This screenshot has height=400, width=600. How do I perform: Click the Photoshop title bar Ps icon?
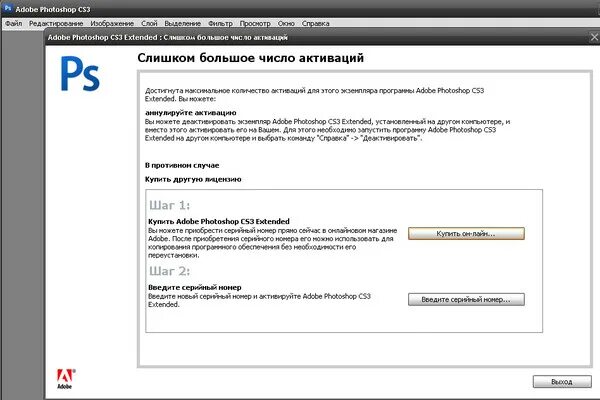[x=8, y=8]
